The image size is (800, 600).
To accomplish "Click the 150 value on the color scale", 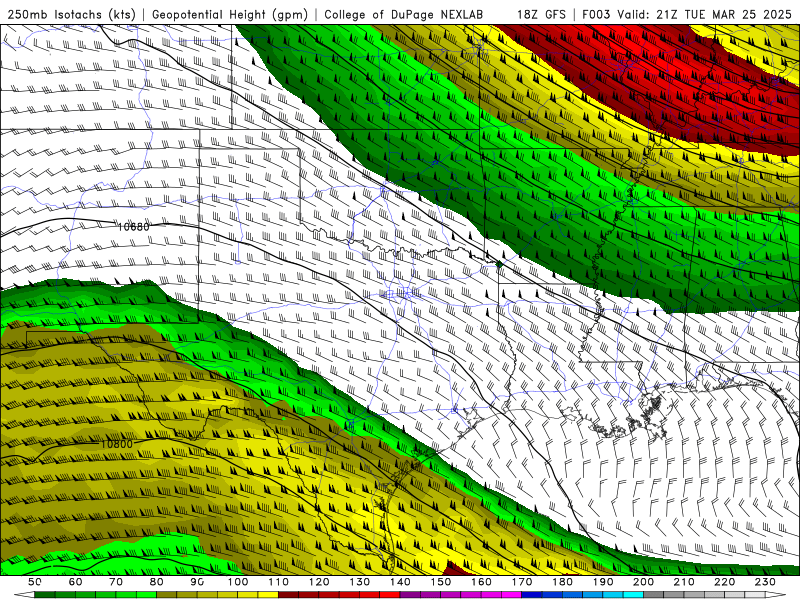I will (441, 582).
